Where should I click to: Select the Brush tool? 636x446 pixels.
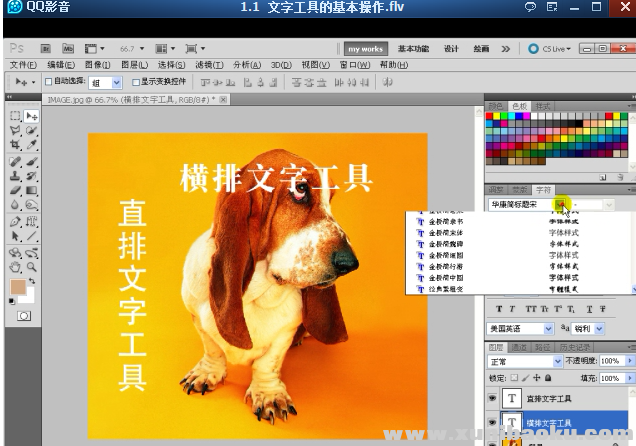coord(32,161)
